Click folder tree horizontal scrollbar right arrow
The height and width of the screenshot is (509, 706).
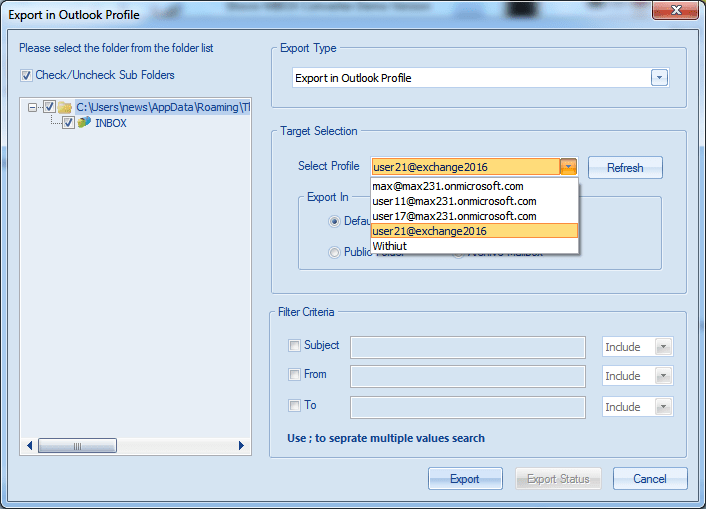click(241, 445)
